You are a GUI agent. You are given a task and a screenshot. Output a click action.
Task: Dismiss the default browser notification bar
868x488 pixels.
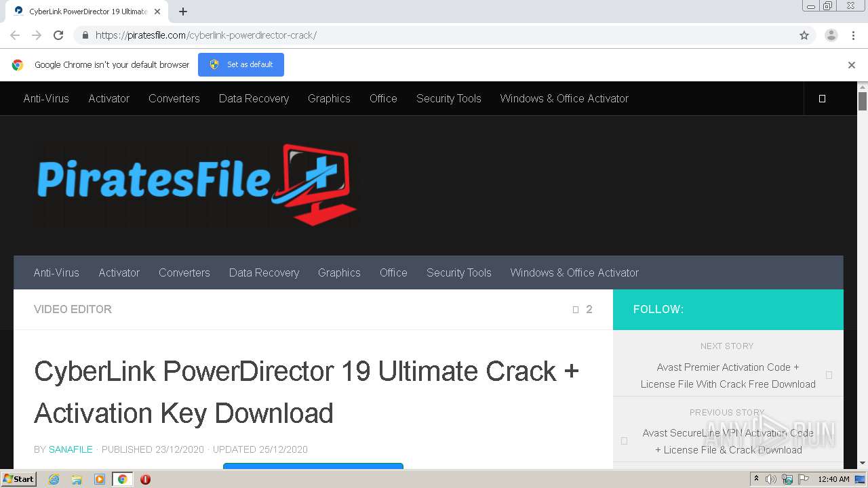click(x=852, y=65)
